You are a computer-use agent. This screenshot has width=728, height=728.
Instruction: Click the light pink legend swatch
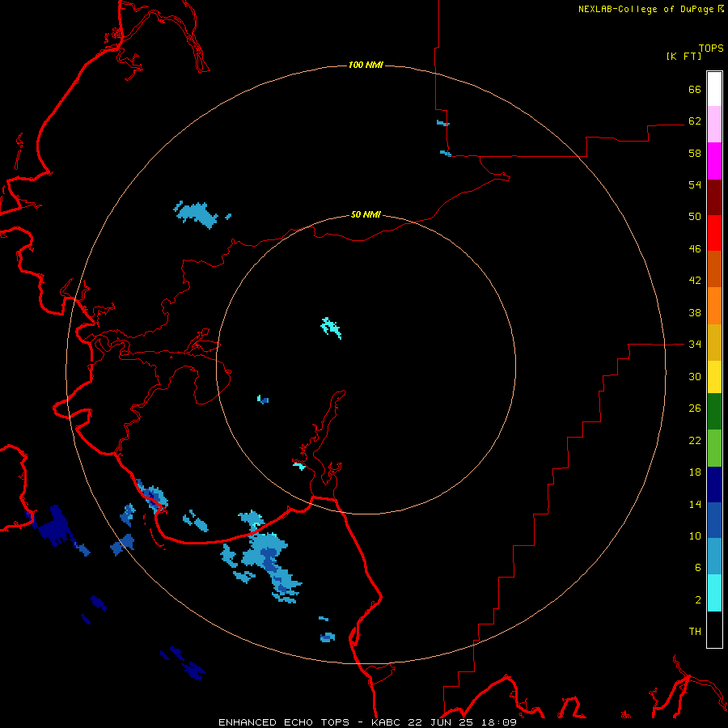coord(714,125)
